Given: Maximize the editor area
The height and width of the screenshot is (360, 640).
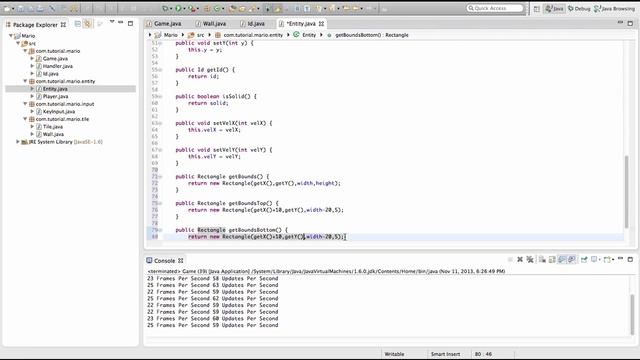Looking at the screenshot, I should [x=630, y=24].
